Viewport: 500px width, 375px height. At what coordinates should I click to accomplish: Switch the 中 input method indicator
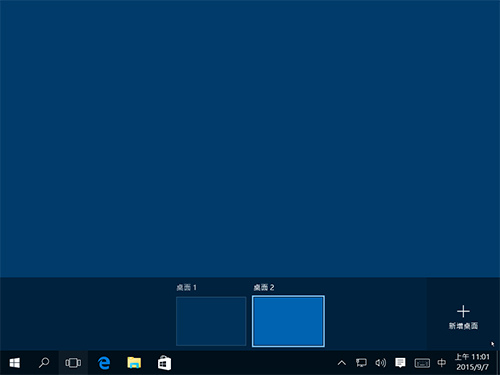[x=442, y=363]
